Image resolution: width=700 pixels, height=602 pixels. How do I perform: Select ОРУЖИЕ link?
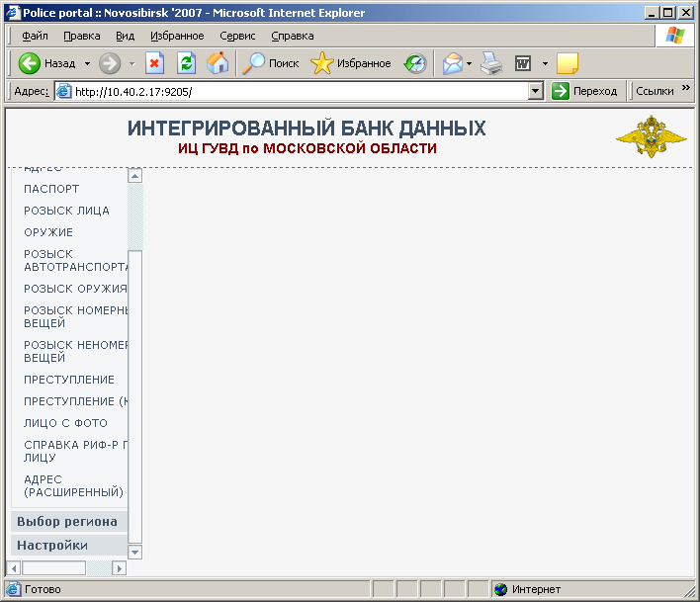click(48, 232)
